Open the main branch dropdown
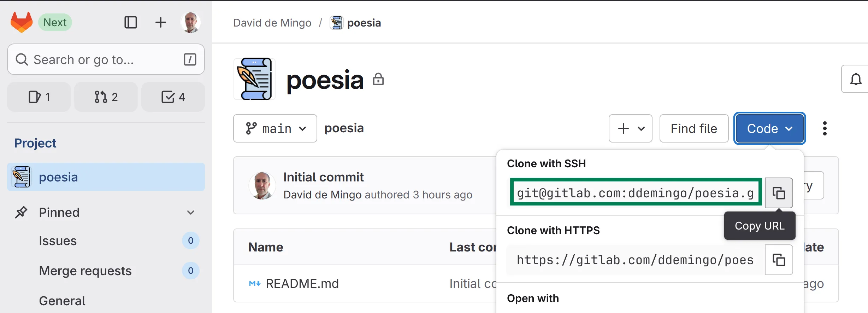Screen dimensions: 868x313 [275, 128]
